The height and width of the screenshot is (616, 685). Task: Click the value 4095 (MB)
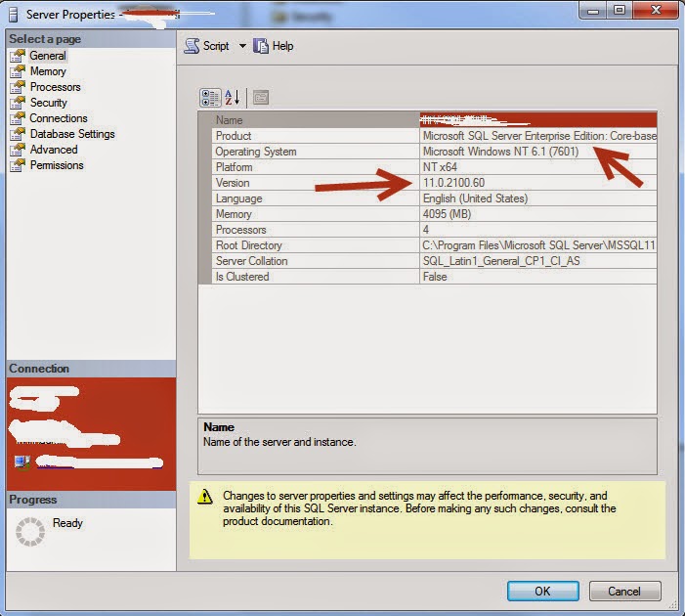pyautogui.click(x=447, y=214)
